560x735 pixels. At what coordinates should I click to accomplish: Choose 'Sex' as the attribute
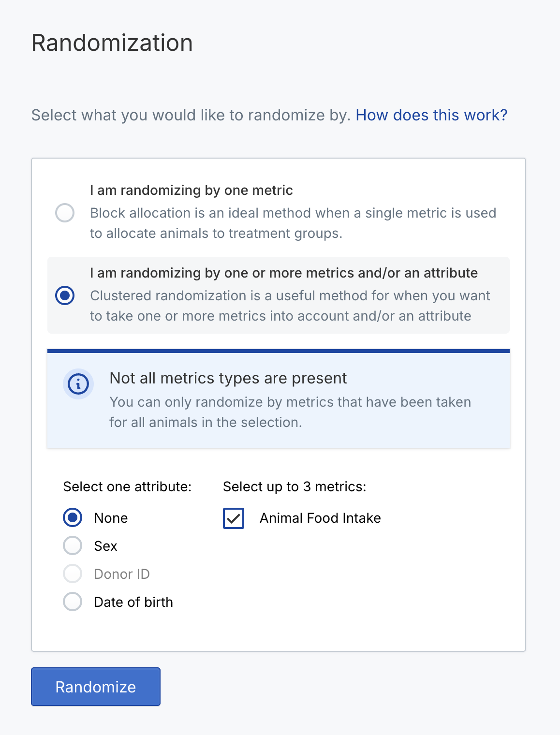coord(73,545)
